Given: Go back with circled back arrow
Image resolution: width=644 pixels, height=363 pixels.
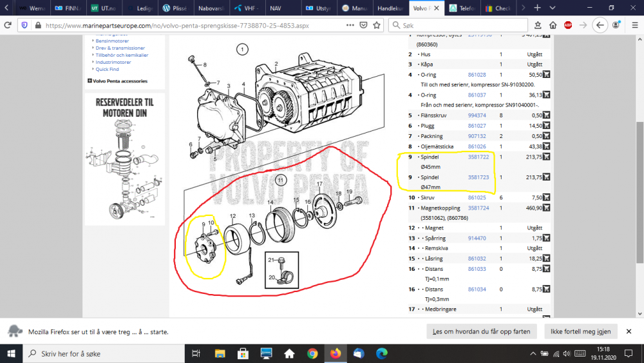Looking at the screenshot, I should 600,25.
